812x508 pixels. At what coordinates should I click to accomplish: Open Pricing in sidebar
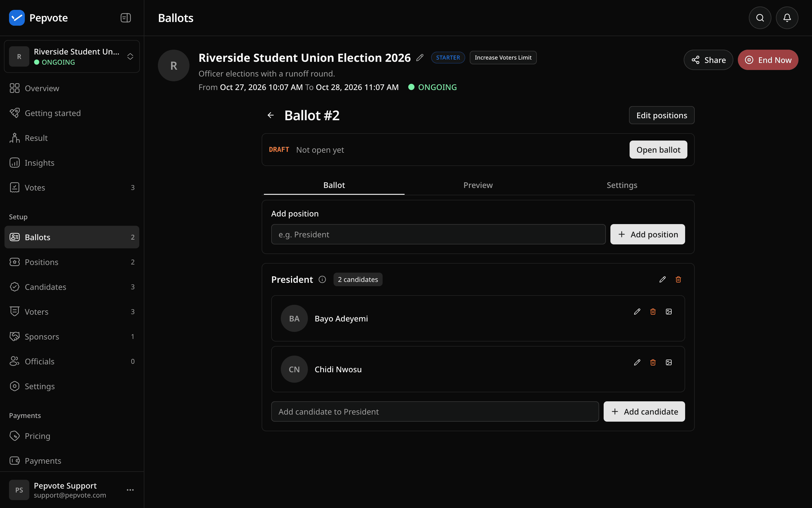(72, 436)
